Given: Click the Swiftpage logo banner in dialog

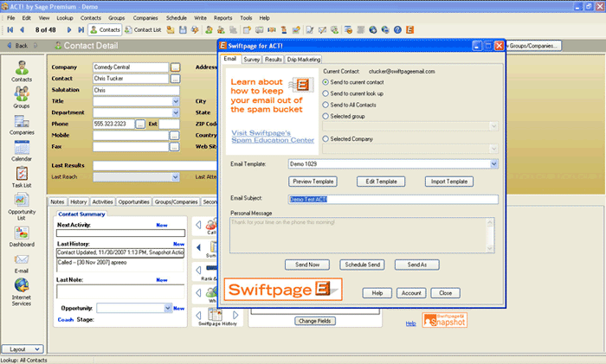Looking at the screenshot, I should [x=283, y=289].
